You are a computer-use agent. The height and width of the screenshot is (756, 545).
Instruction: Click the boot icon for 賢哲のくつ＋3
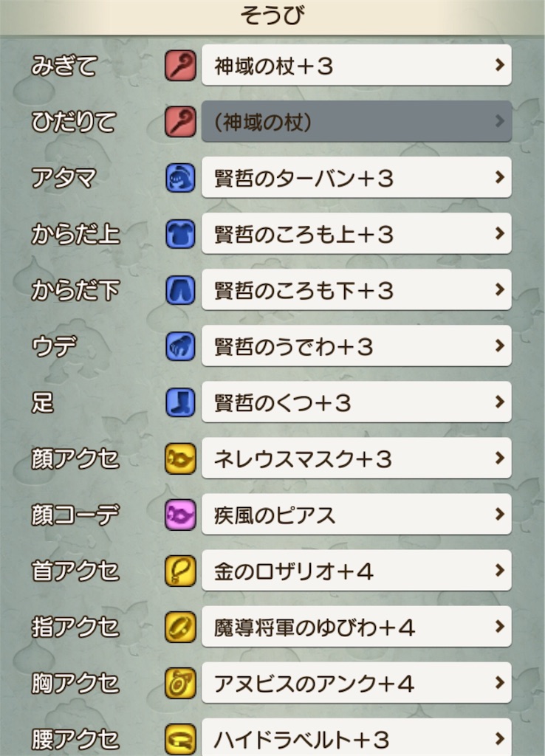click(x=180, y=402)
